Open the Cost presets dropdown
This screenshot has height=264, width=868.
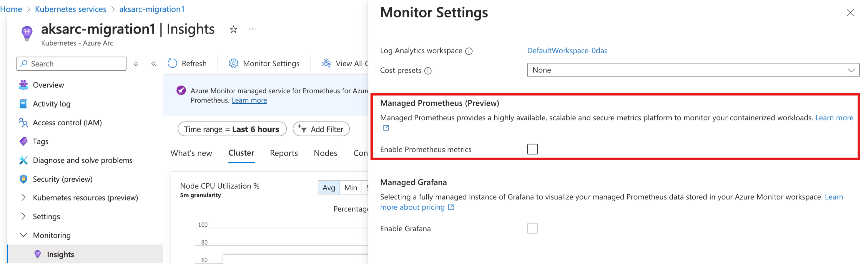pyautogui.click(x=693, y=70)
